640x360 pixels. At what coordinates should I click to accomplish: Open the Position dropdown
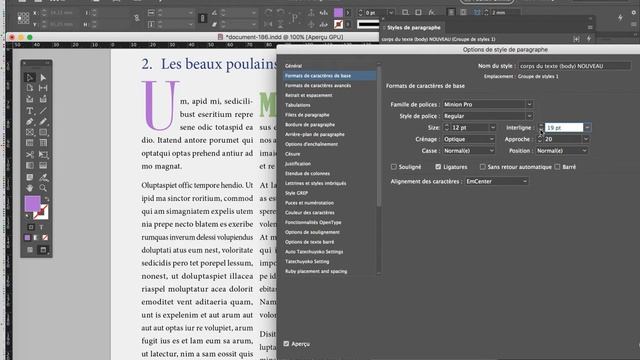562,151
